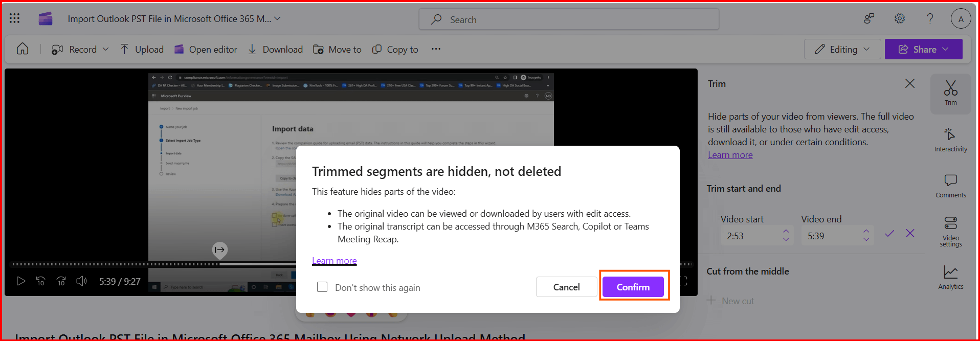Click the Stream app logo
980x341 pixels.
46,19
